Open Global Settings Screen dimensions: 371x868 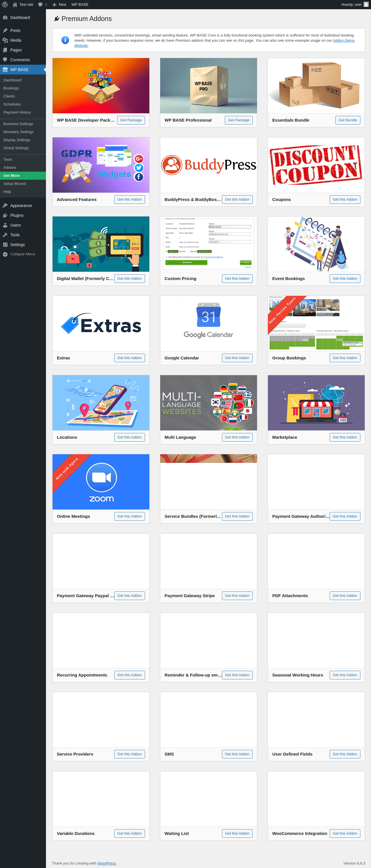pyautogui.click(x=16, y=148)
